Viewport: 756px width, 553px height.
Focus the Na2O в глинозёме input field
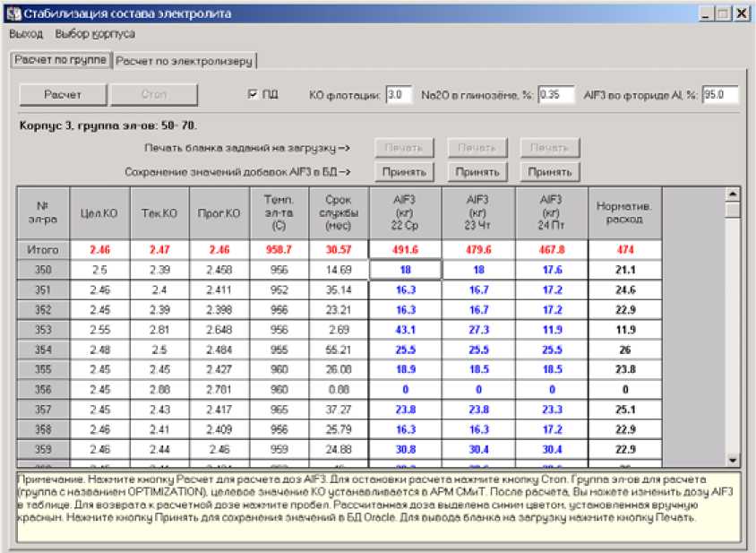(555, 95)
